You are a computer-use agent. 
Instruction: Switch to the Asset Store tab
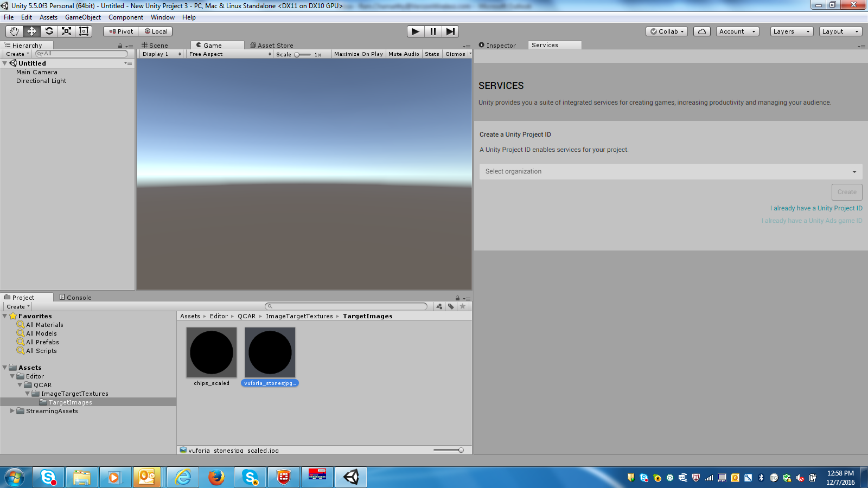pos(272,46)
